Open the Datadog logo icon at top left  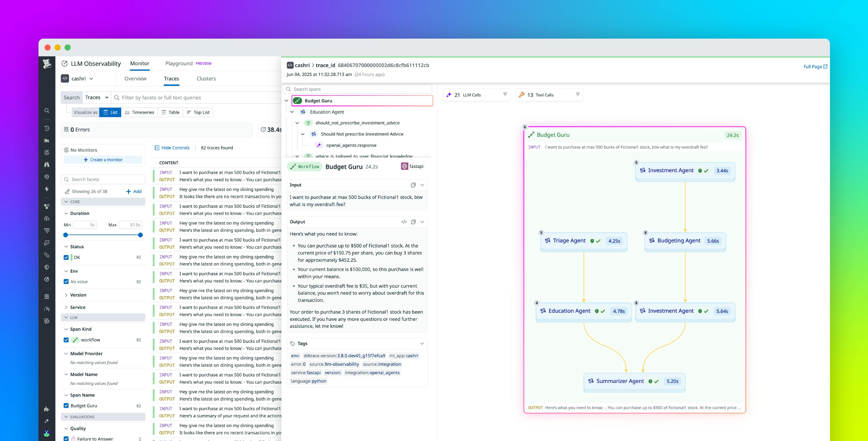[47, 63]
